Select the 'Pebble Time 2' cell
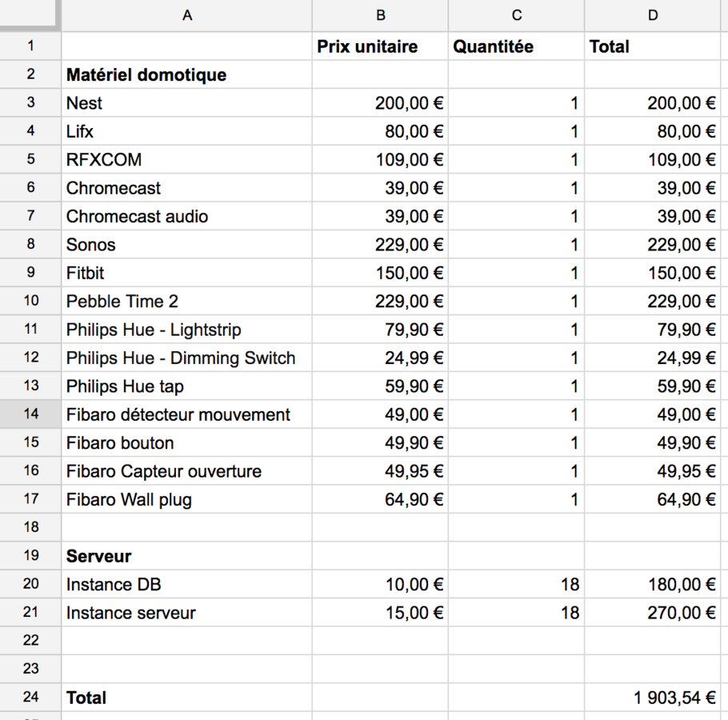728x720 pixels. tap(186, 301)
